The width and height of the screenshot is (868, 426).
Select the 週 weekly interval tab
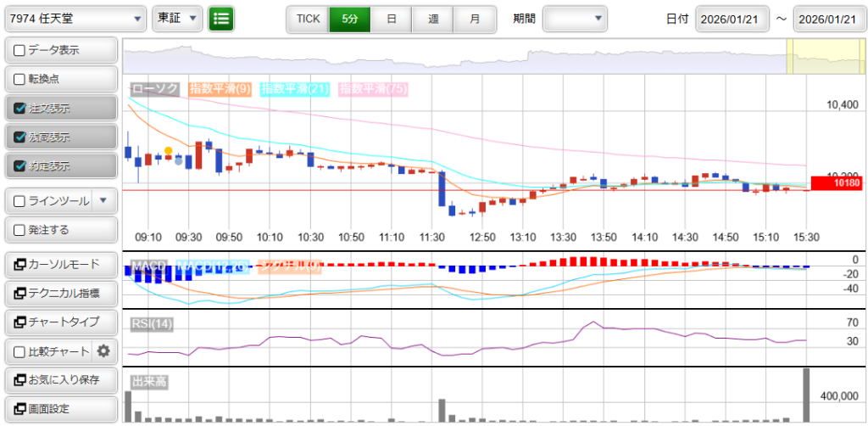[x=432, y=18]
